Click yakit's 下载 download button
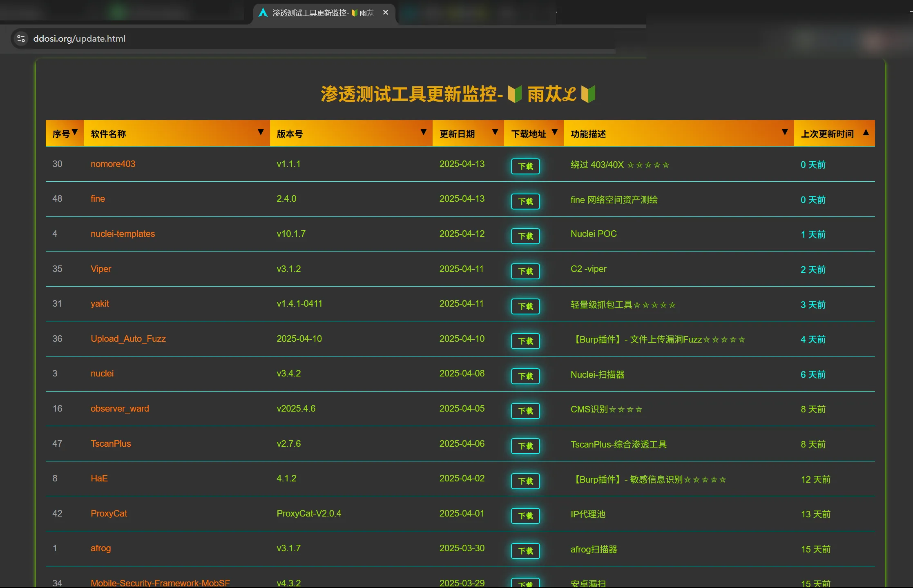This screenshot has height=588, width=913. (x=525, y=306)
